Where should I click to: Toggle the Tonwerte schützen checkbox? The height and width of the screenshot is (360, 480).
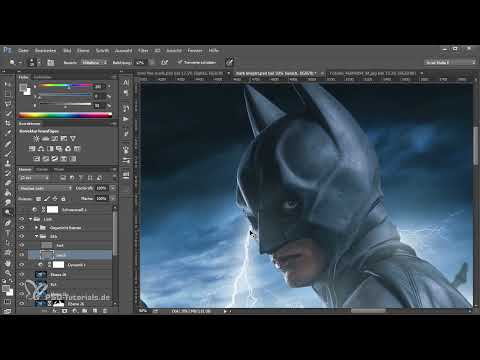[180, 62]
